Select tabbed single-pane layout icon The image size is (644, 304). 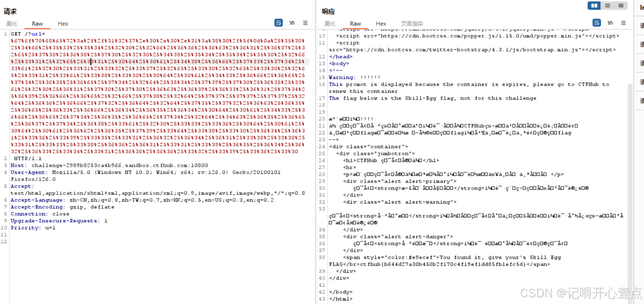pos(621,6)
